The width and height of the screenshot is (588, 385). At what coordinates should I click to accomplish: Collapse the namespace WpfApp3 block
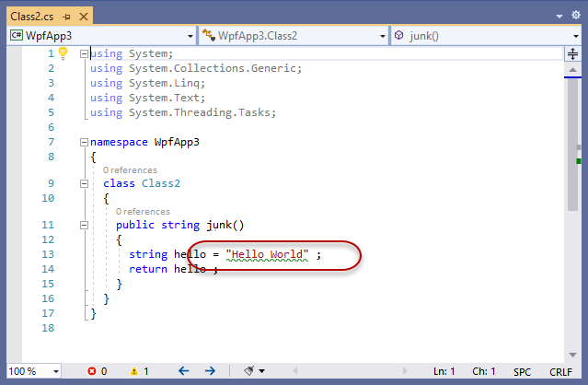[x=85, y=143]
